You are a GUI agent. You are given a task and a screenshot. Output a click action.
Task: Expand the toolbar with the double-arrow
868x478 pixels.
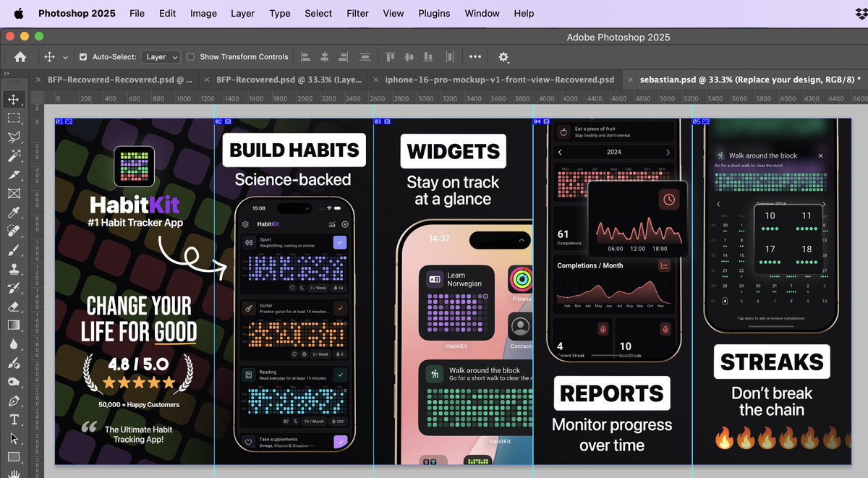click(7, 74)
